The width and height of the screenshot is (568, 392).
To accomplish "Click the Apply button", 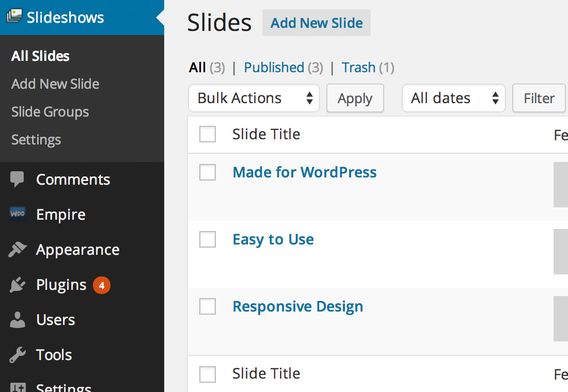I will click(x=355, y=98).
